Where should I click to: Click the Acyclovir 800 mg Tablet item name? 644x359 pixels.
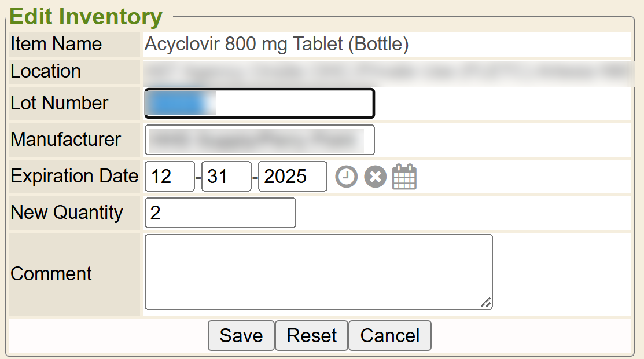(277, 45)
